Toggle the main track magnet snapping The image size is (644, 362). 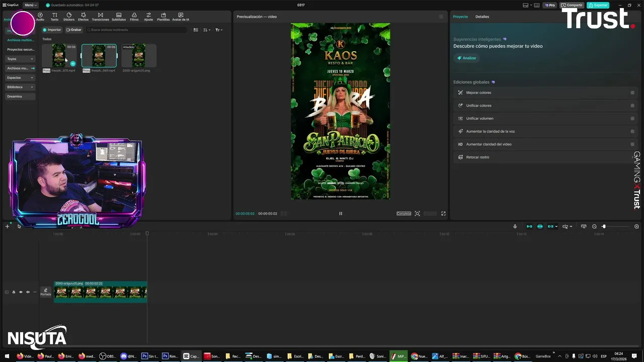tap(529, 226)
